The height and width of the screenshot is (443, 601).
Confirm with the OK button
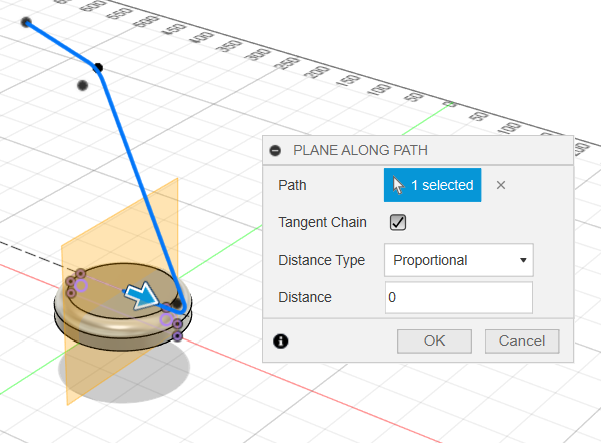[x=434, y=341]
